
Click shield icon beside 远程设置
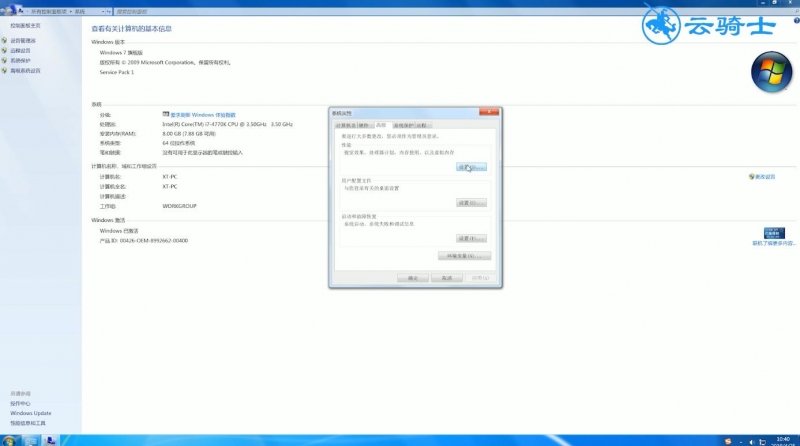tap(4, 51)
